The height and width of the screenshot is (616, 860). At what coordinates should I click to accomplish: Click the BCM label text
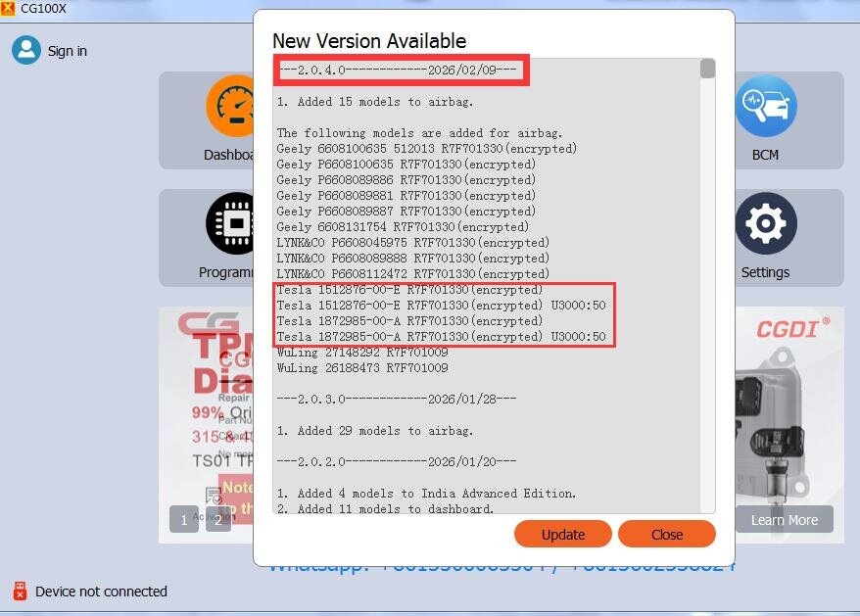click(x=765, y=156)
